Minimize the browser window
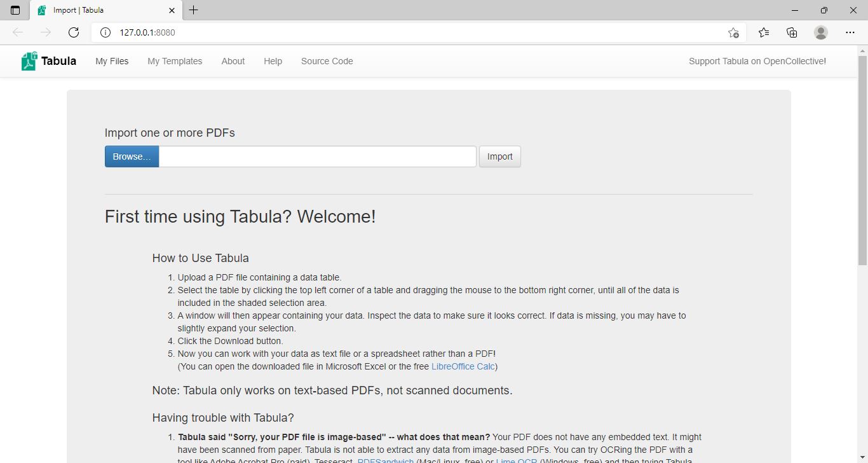The image size is (868, 463). pyautogui.click(x=795, y=10)
